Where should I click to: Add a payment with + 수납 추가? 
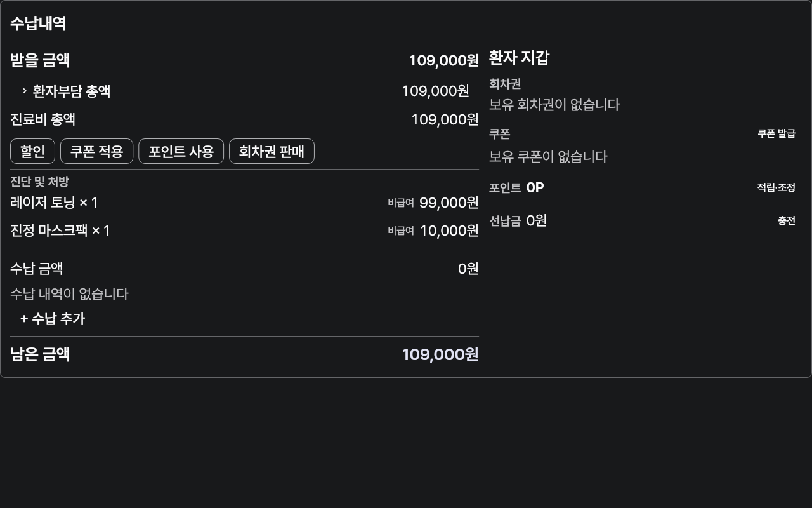tap(53, 319)
